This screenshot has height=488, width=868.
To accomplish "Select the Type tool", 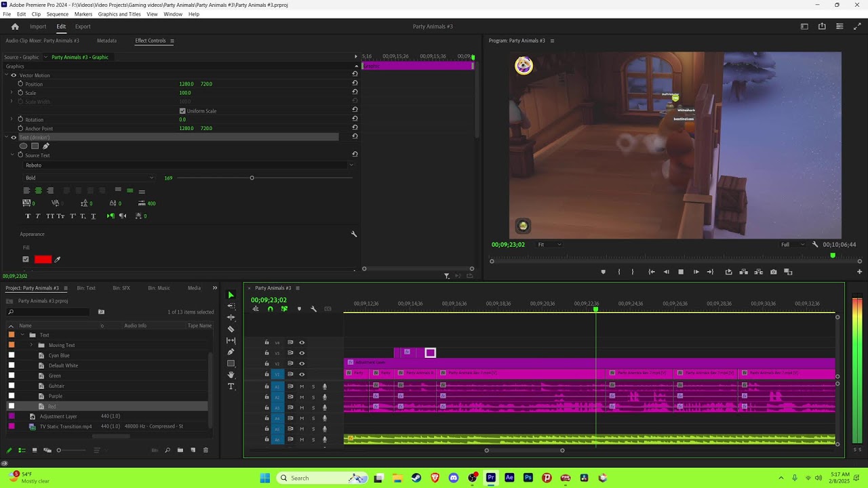I will pos(231,386).
